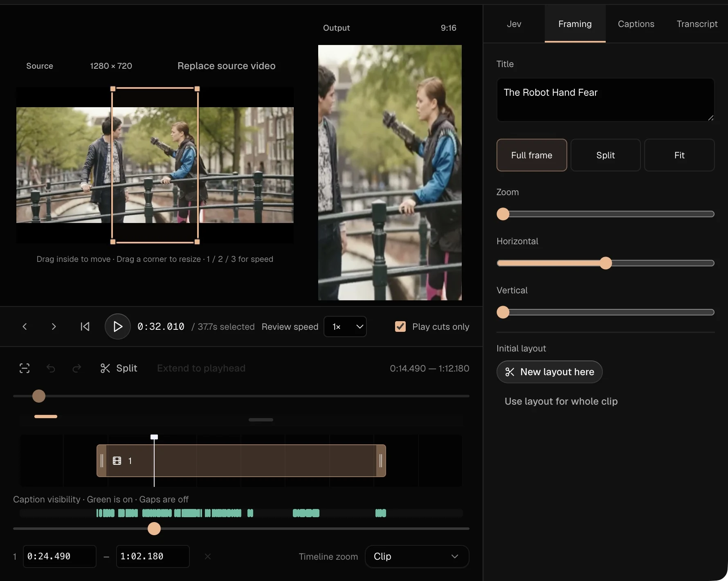
Task: Click the top-right crop corner handle
Action: (x=197, y=88)
